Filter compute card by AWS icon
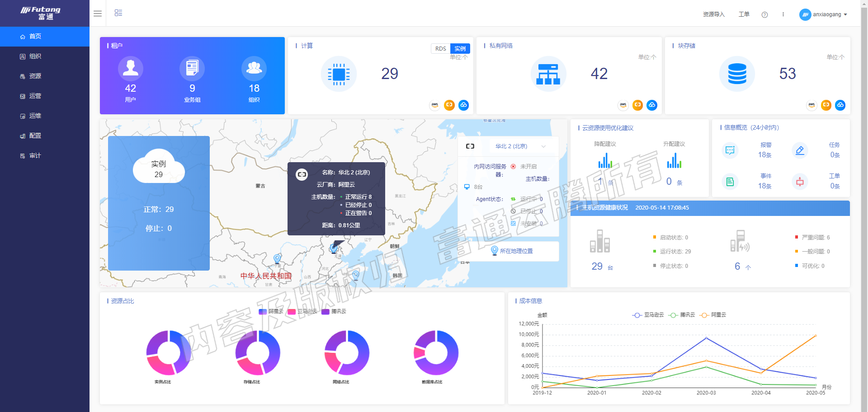Image resolution: width=868 pixels, height=412 pixels. 434,105
